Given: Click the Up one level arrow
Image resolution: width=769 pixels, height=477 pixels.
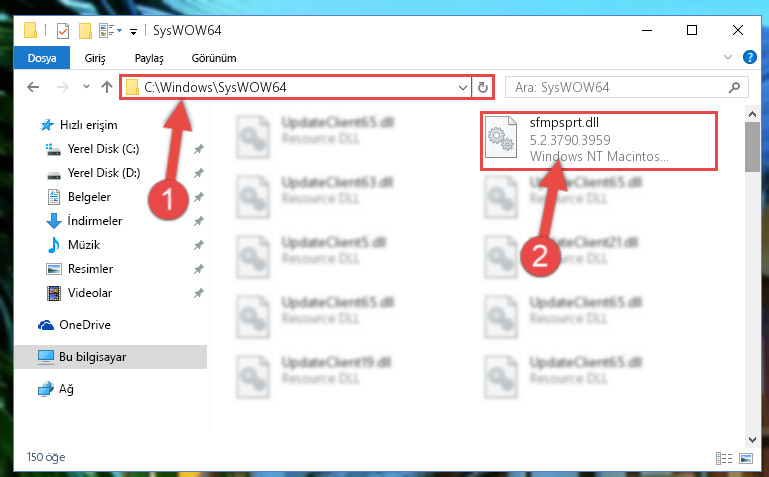Looking at the screenshot, I should coord(106,87).
